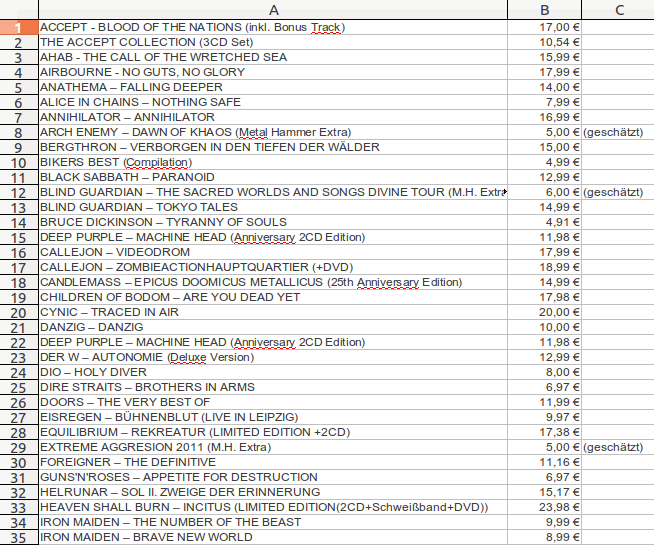The height and width of the screenshot is (545, 654).
Task: Select (geschätzt) note in row 29
Action: tap(618, 448)
